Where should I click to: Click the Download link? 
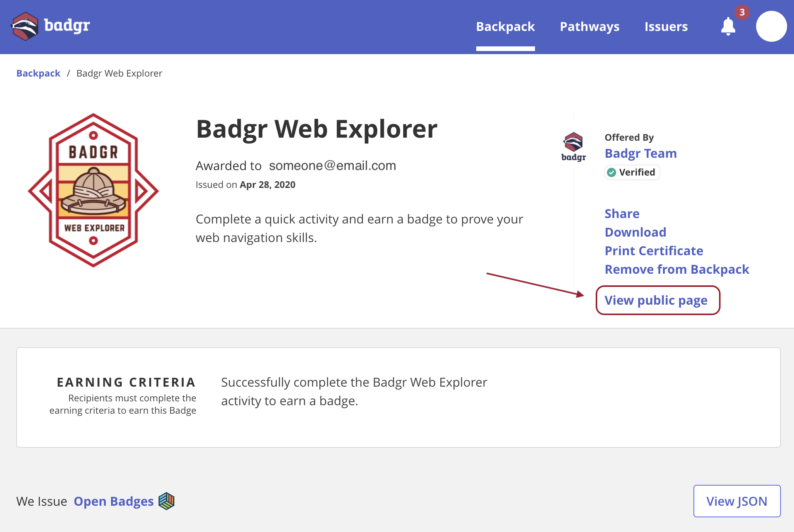pyautogui.click(x=635, y=232)
